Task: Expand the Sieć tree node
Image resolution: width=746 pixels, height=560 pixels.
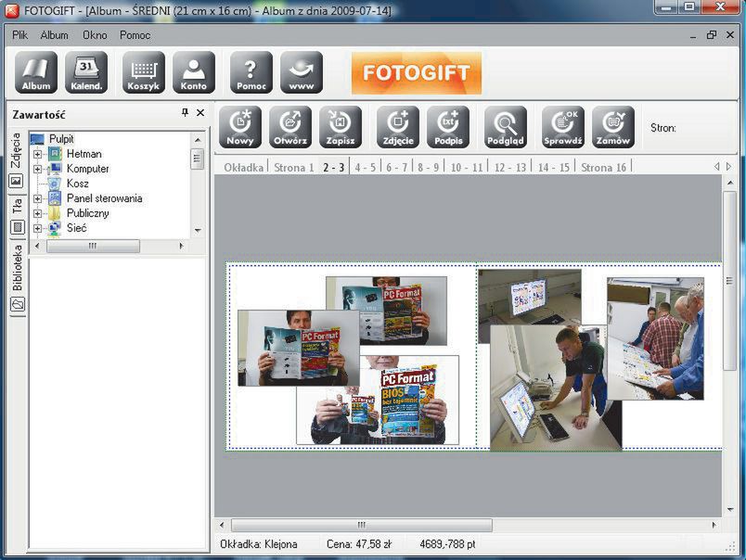Action: click(38, 228)
